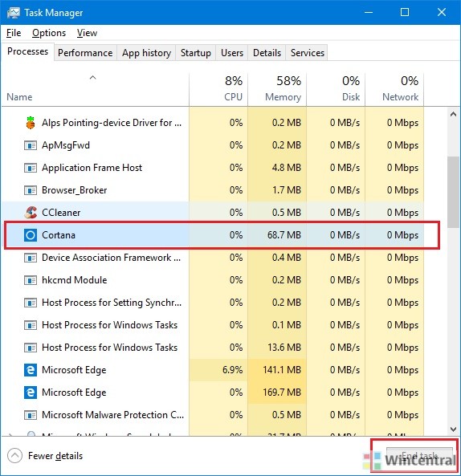Click the Task Manager title bar icon
Viewport: 461px width, 476px height.
tap(14, 13)
